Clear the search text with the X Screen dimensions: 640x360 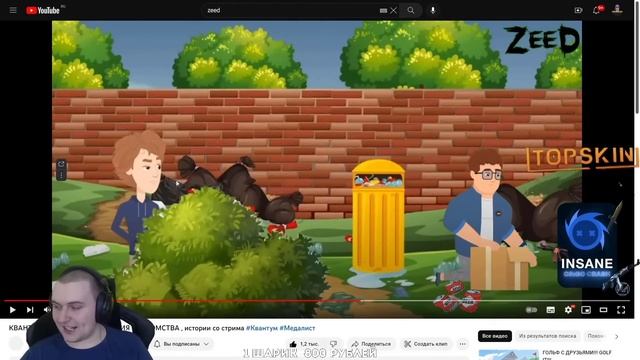point(393,11)
